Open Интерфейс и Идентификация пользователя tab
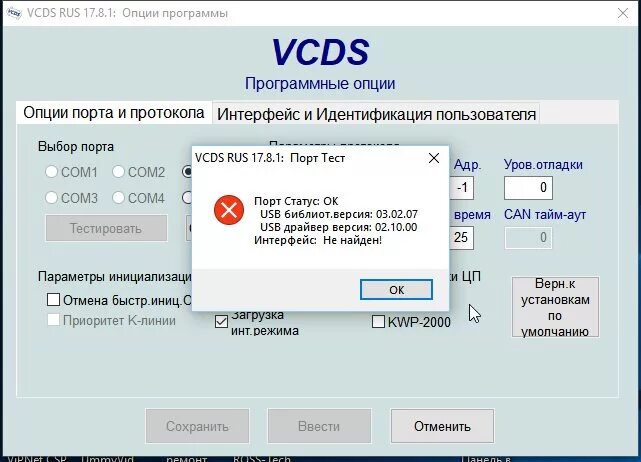The image size is (641, 462). (376, 114)
